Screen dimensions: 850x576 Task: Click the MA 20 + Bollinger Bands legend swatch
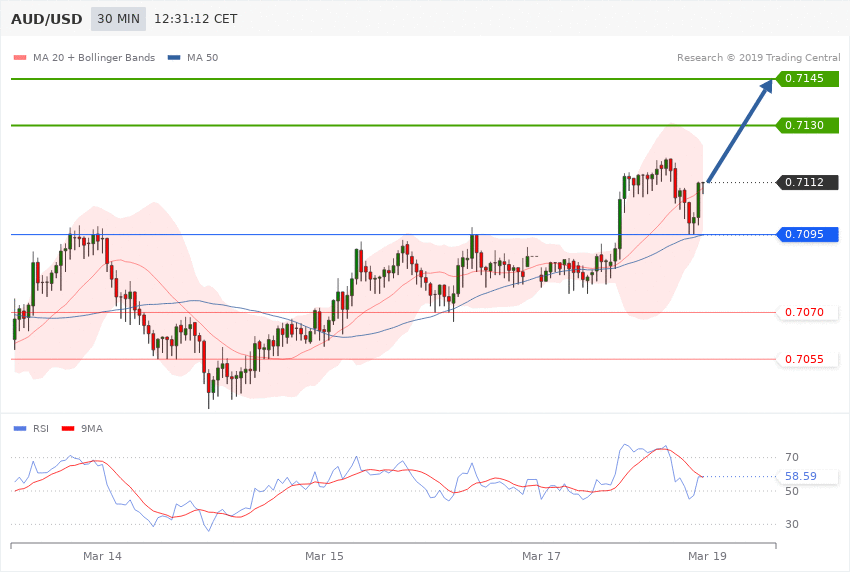20,57
